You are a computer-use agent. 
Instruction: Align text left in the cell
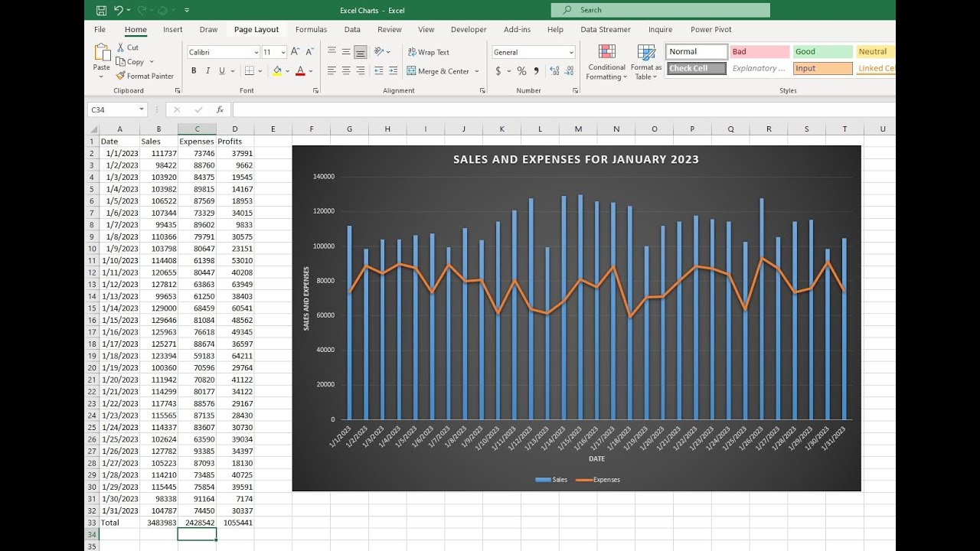pos(332,70)
